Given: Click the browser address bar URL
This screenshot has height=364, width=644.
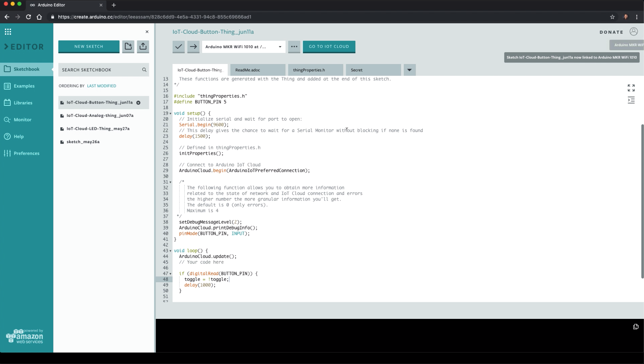Looking at the screenshot, I should tap(155, 17).
